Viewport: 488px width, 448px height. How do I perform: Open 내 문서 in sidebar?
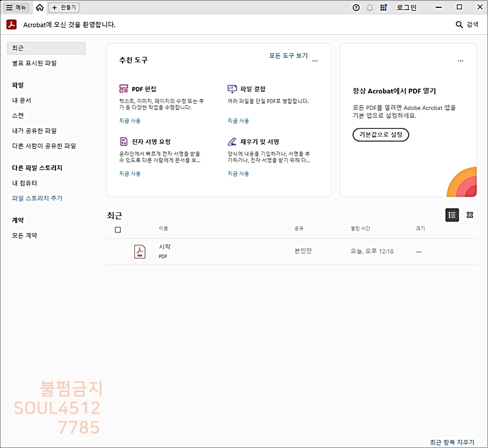tap(21, 100)
